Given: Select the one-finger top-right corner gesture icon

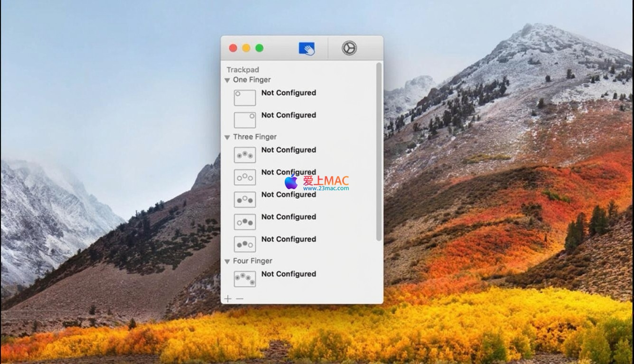Looking at the screenshot, I should [x=245, y=120].
